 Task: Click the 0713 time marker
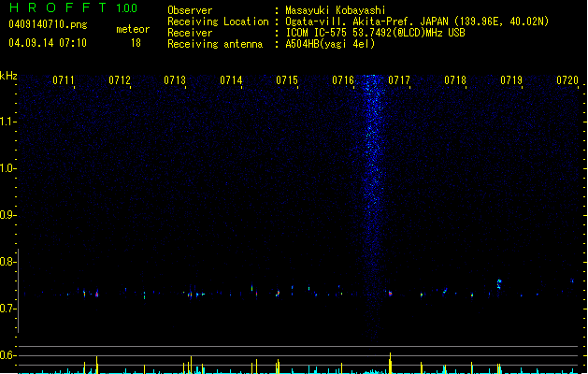point(175,80)
